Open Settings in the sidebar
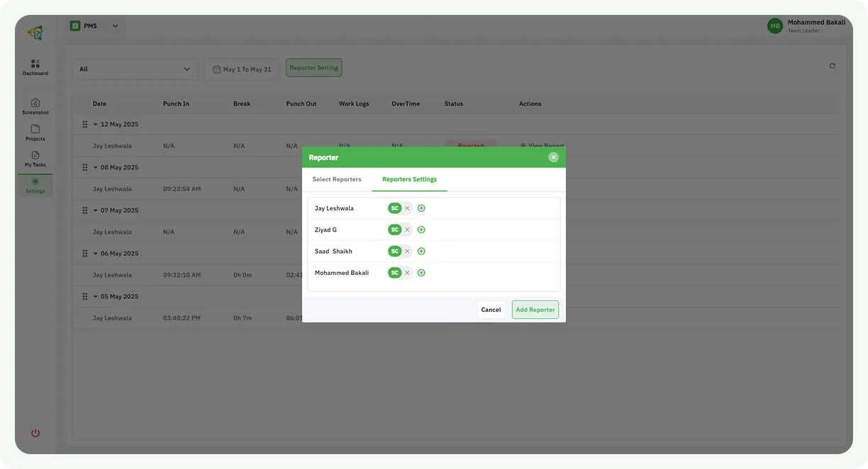The height and width of the screenshot is (469, 868). [x=35, y=185]
